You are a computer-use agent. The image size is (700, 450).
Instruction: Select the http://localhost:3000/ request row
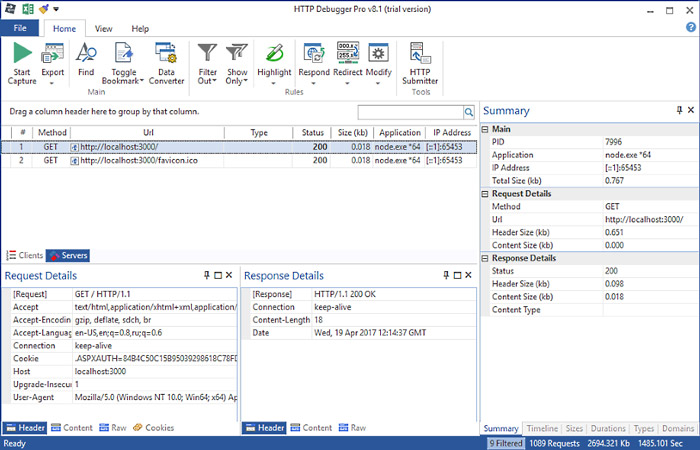(239, 147)
